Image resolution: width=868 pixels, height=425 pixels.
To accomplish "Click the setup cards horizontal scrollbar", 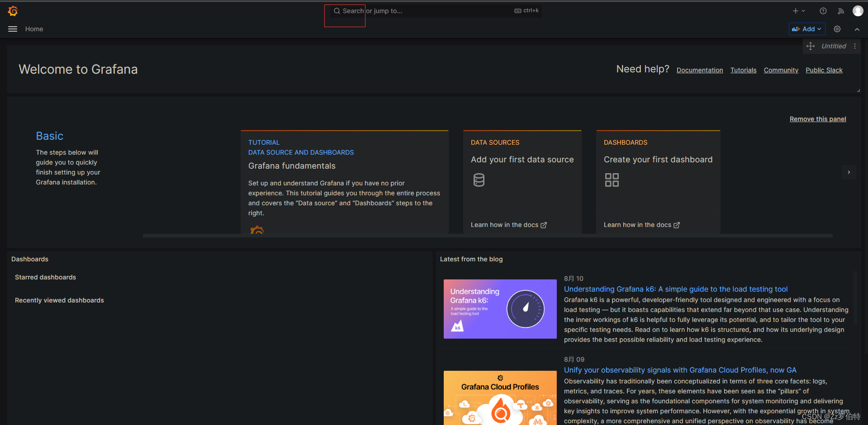I will click(488, 236).
